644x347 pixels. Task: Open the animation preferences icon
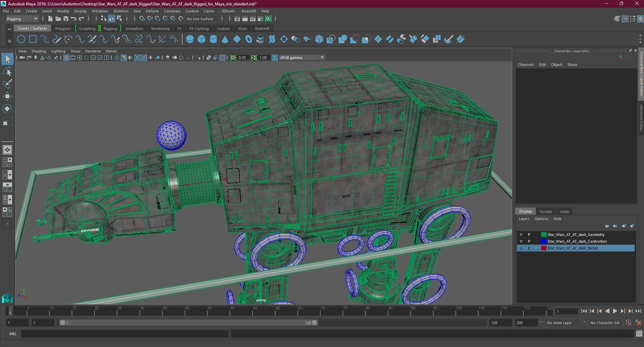(638, 323)
